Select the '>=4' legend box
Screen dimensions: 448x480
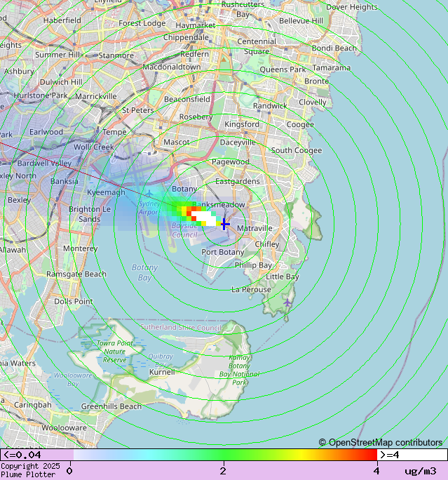click(412, 455)
